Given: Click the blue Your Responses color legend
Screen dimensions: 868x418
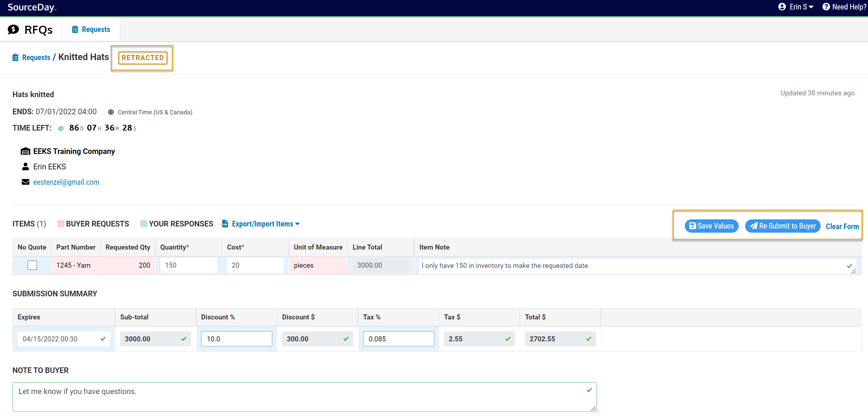Looking at the screenshot, I should click(144, 224).
